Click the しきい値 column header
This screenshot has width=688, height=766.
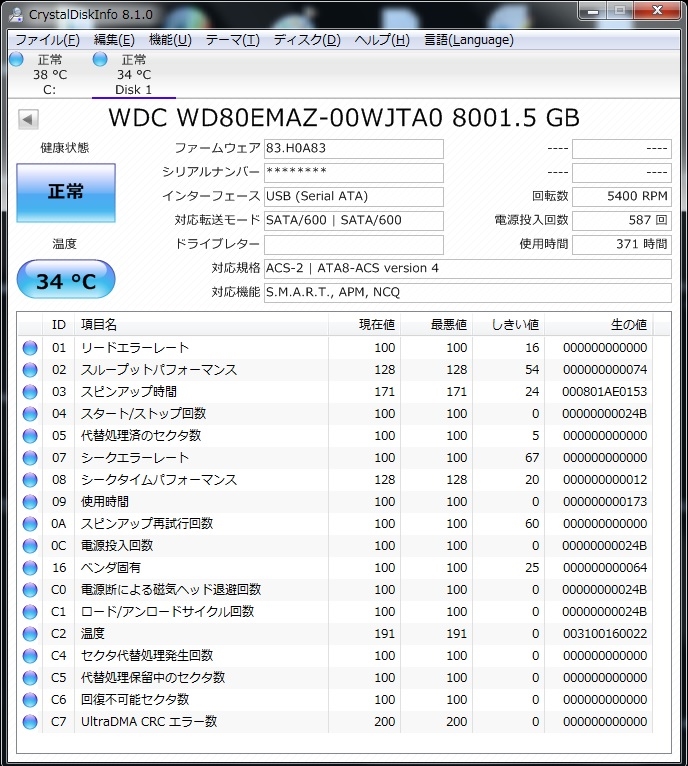click(x=509, y=324)
